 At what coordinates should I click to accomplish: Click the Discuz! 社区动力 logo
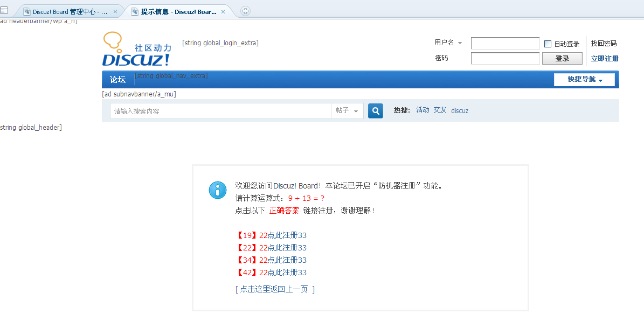(x=136, y=48)
